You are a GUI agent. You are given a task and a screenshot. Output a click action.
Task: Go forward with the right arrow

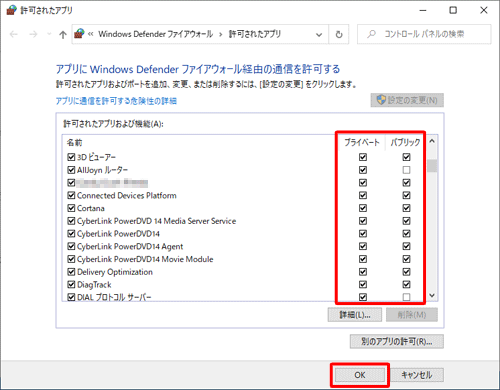click(33, 34)
